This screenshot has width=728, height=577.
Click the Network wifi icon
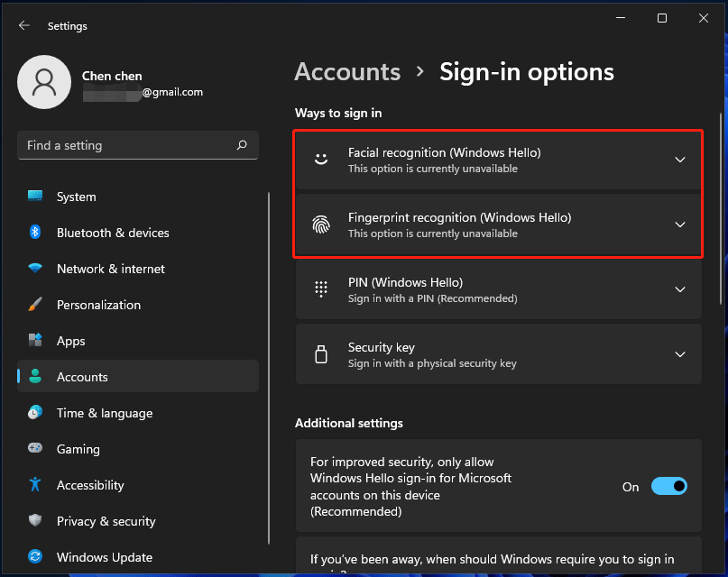[35, 268]
